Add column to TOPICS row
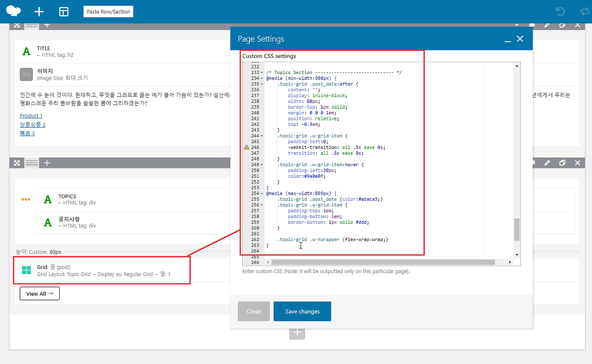 (x=47, y=163)
